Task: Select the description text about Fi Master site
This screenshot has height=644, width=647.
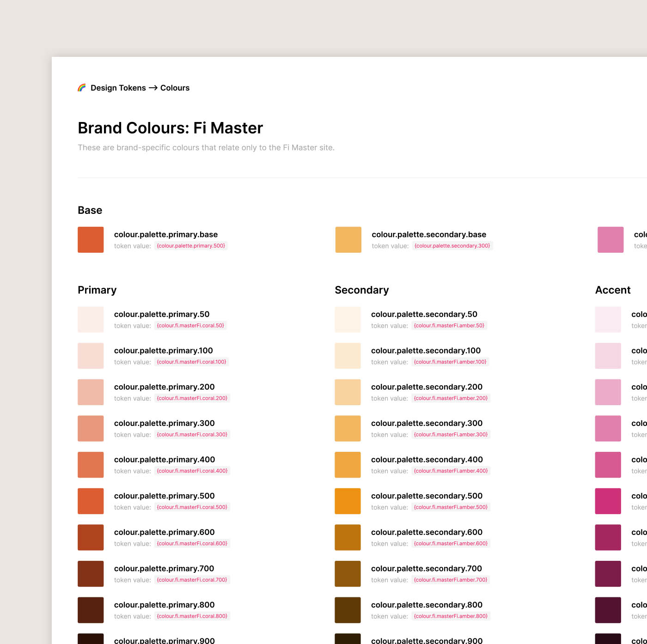Action: (x=206, y=147)
